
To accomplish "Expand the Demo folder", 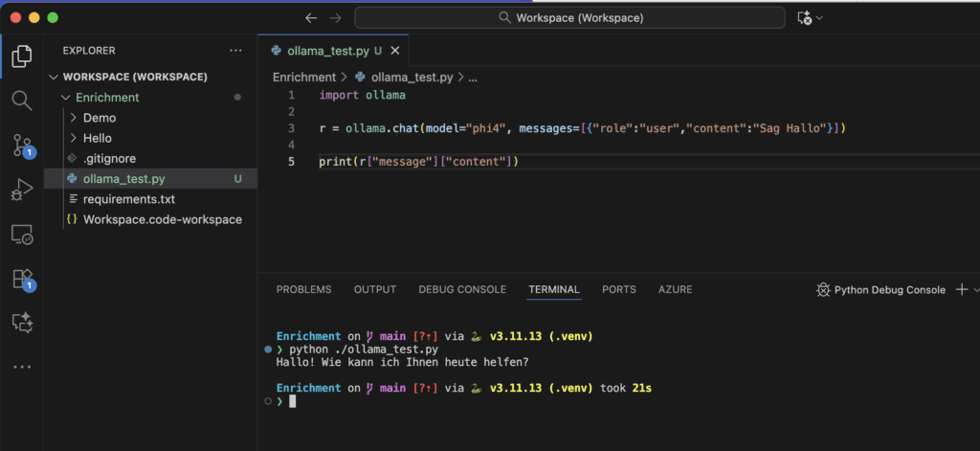I will click(x=99, y=118).
